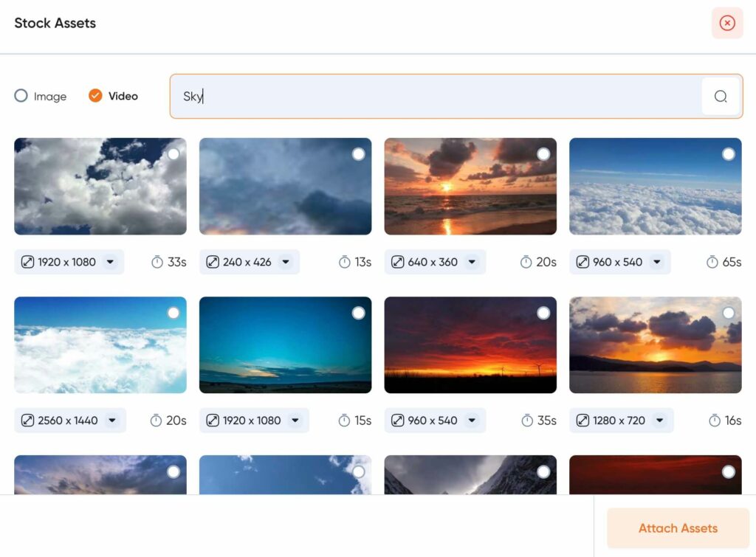Open the 2560 x 1440 resolution dropdown
This screenshot has height=557, width=756.
111,421
